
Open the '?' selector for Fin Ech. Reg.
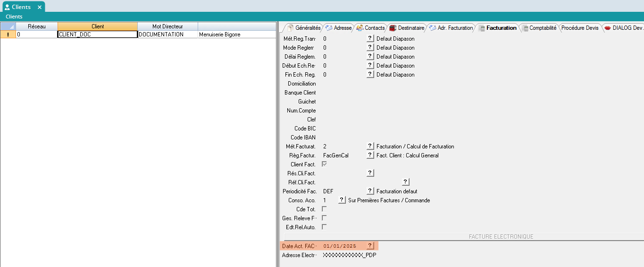pos(370,75)
